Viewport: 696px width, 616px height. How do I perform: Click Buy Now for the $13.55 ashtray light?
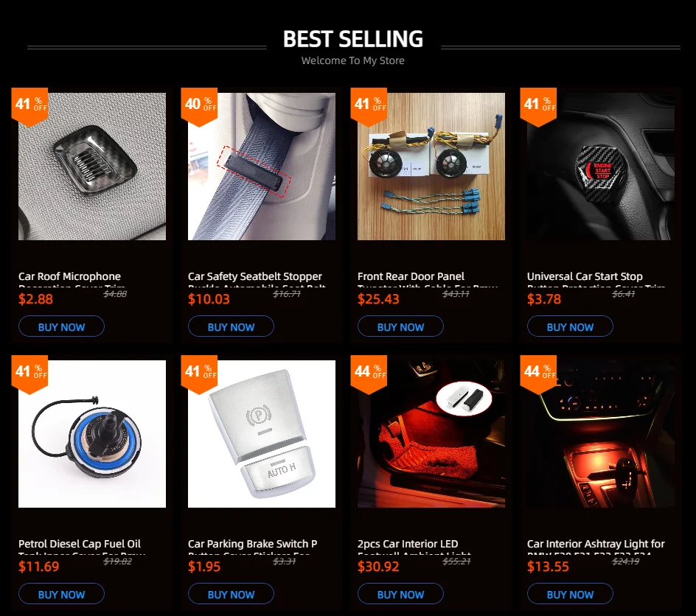tap(570, 594)
